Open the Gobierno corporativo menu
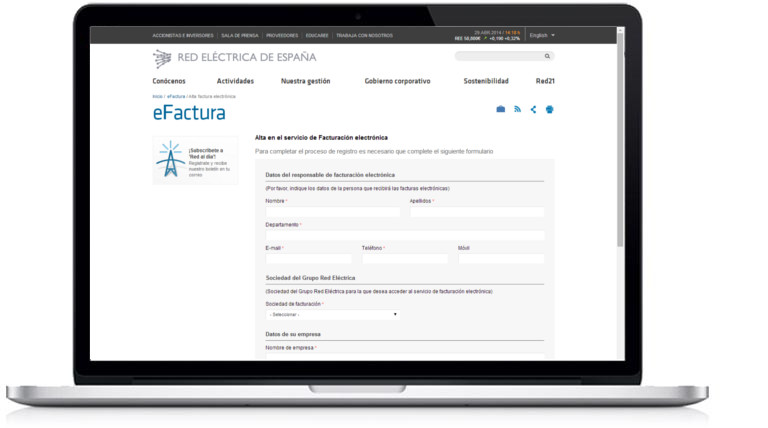 [397, 81]
